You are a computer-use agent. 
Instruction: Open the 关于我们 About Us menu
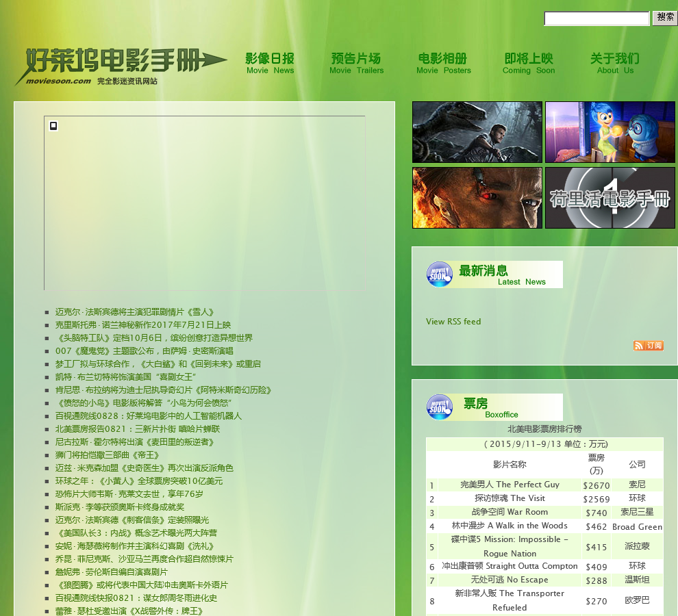click(615, 64)
